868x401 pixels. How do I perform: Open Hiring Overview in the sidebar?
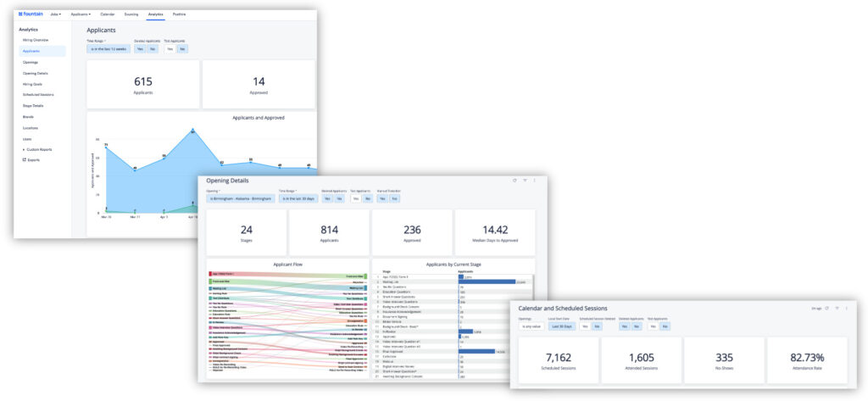point(36,40)
